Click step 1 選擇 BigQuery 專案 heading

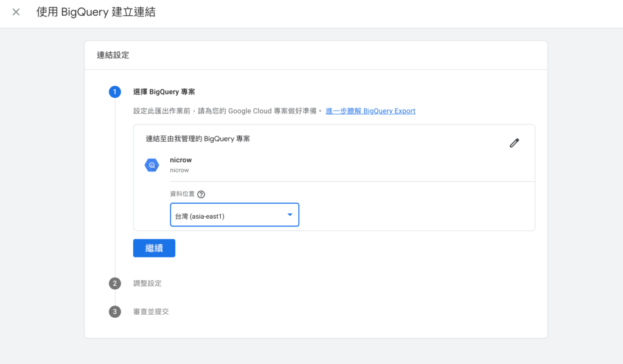click(164, 92)
